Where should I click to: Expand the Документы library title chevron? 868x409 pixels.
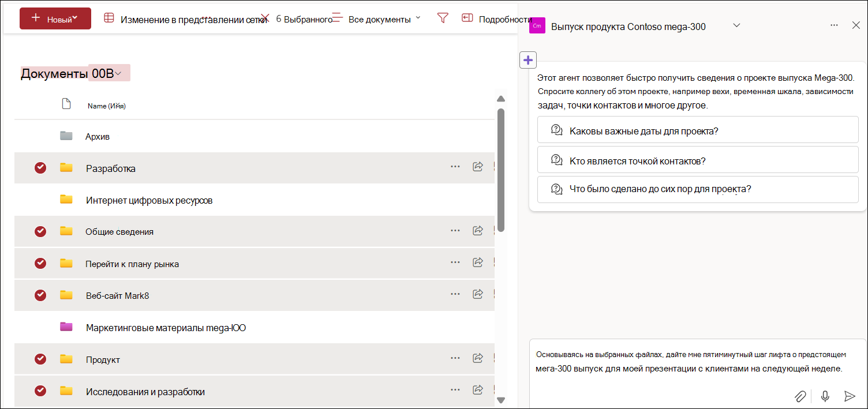[x=118, y=73]
